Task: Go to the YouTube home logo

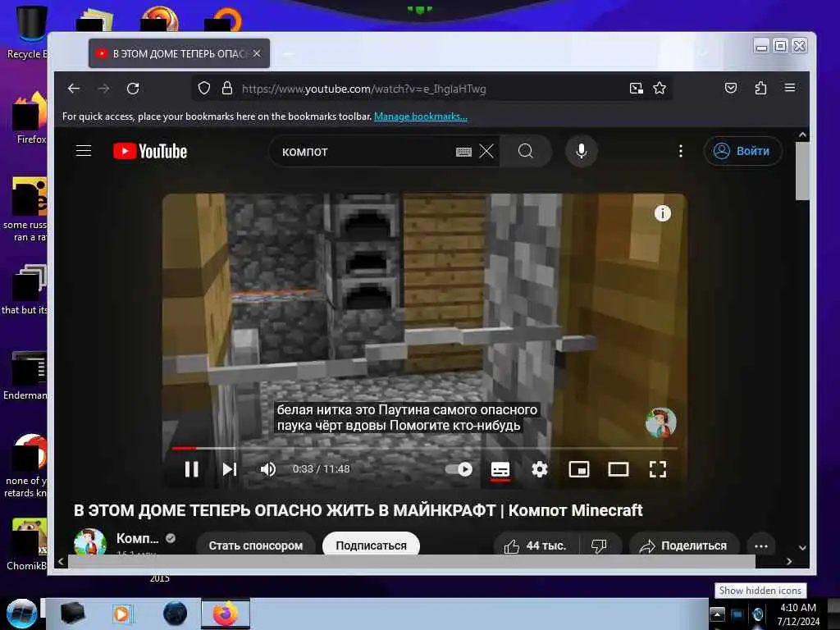Action: 150,152
